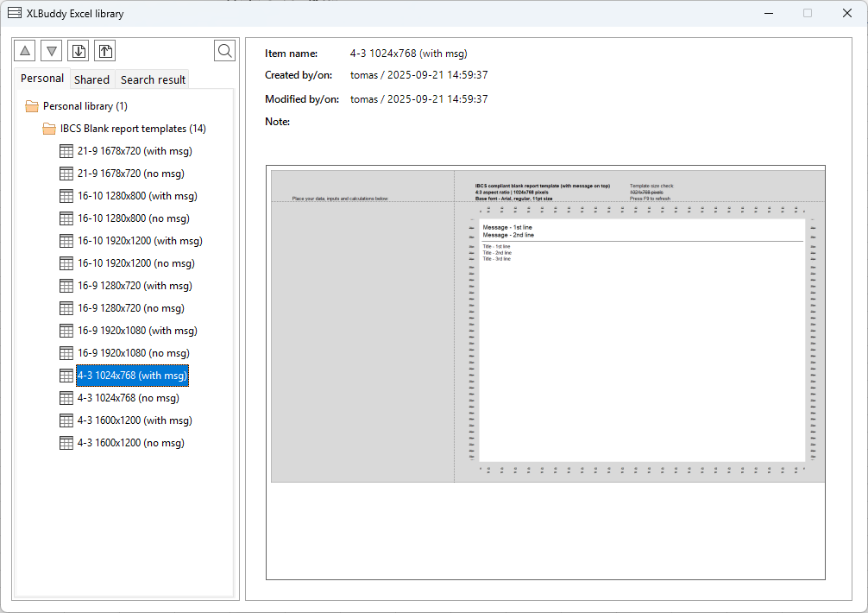Select 21-9 1678x720 (with msg) template
868x613 pixels.
click(134, 151)
